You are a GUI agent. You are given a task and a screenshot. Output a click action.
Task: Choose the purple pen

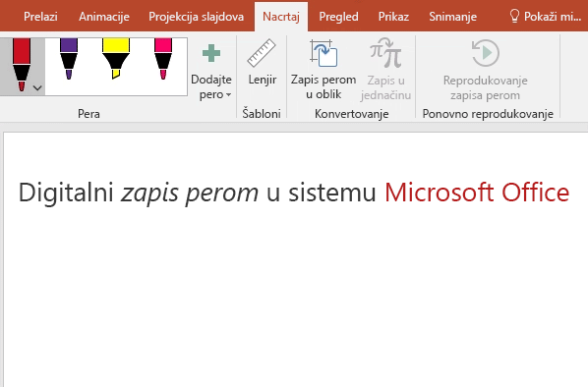(x=69, y=59)
